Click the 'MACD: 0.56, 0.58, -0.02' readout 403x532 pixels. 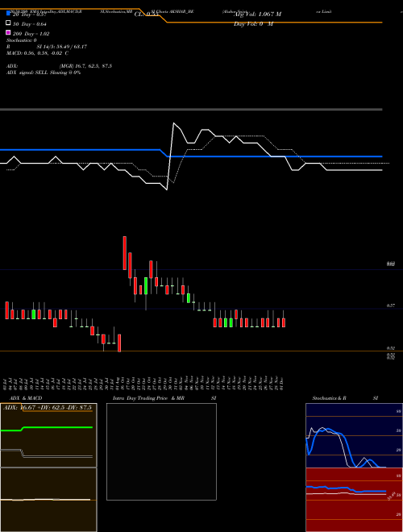point(35,53)
